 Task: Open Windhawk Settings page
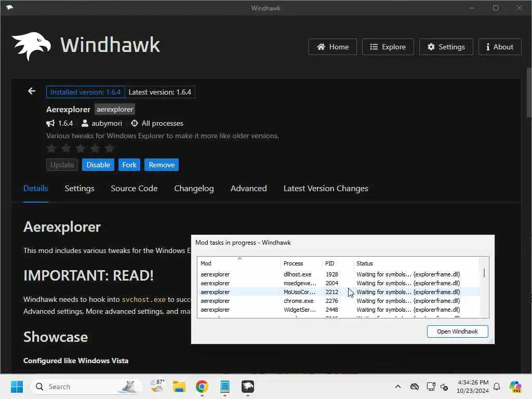(x=446, y=47)
